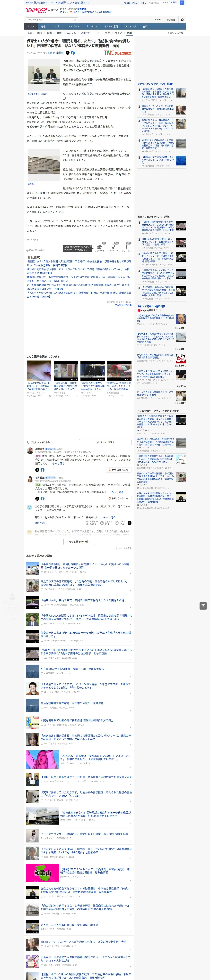Viewport: 210px width, 980px height.
Task: Open the 福岡県庁 building photo
Action: [x=44, y=165]
